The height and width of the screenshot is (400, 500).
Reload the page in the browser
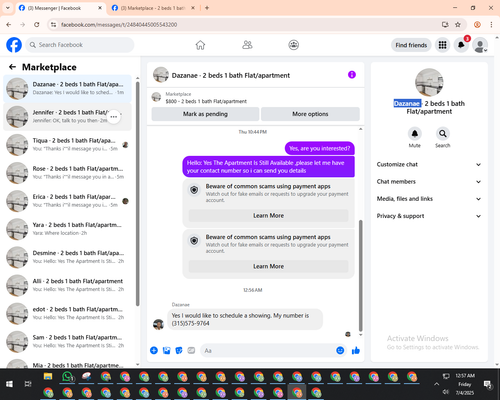point(37,25)
